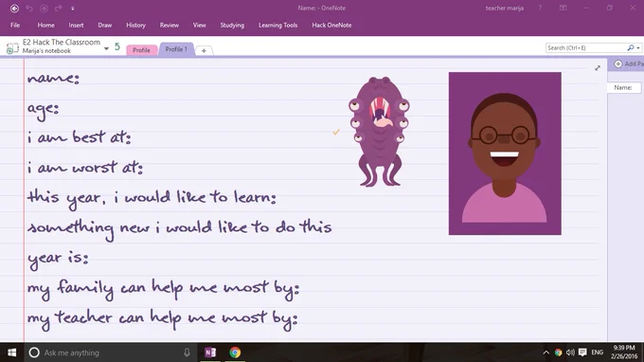Open the Customize Quick Access Toolbar arrow
Screen dimensions: 644x362
[x=73, y=9]
